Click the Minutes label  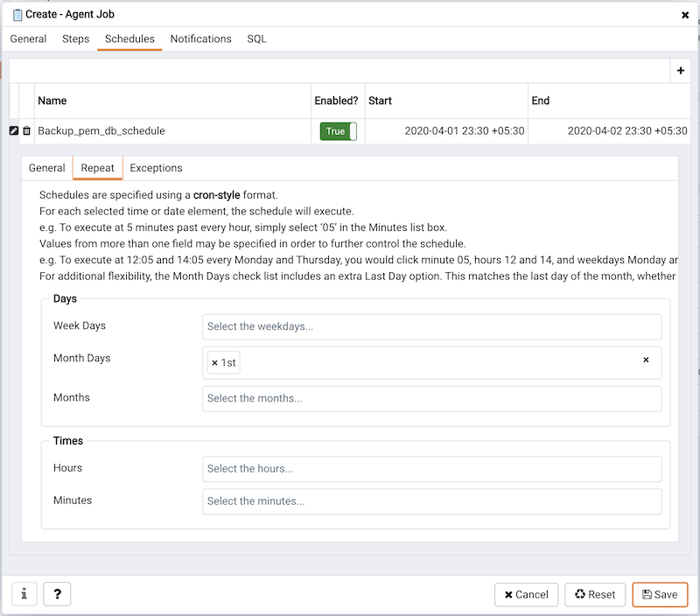point(73,500)
